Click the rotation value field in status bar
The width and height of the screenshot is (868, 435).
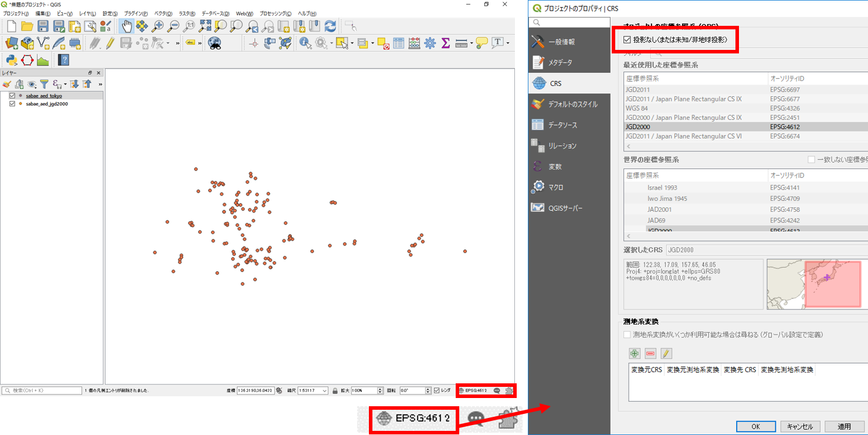412,390
